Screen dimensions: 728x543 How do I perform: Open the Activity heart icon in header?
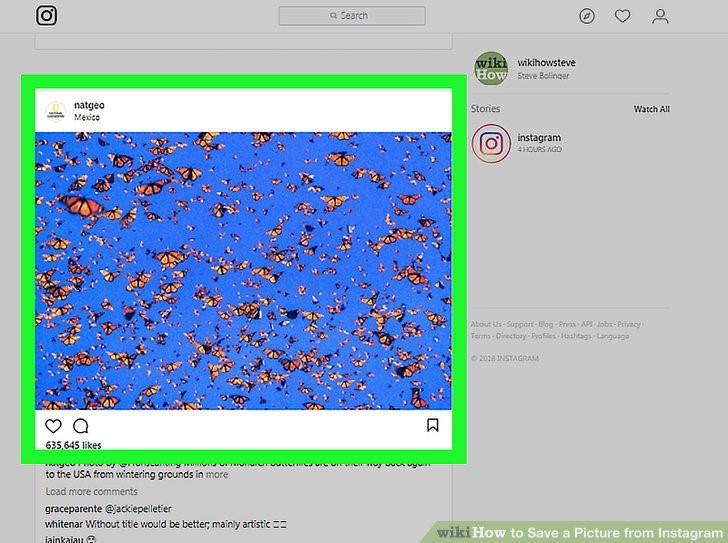622,16
